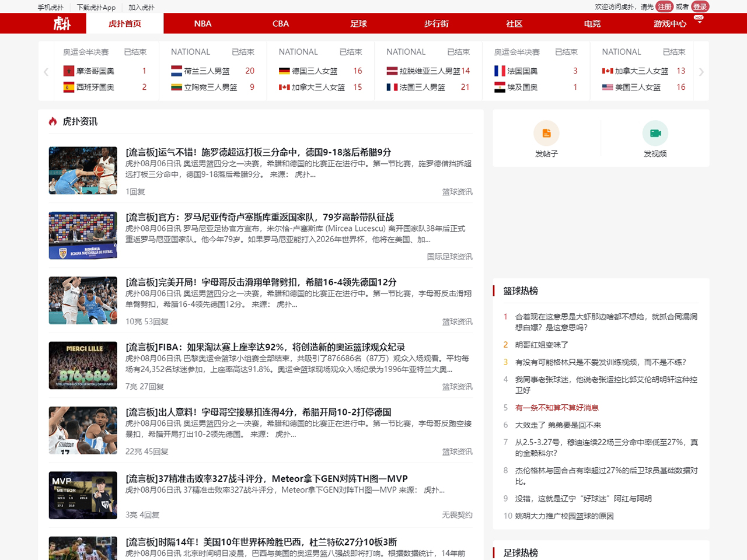
Task: Click the Hupu logo in the red navigation bar
Action: pos(62,23)
